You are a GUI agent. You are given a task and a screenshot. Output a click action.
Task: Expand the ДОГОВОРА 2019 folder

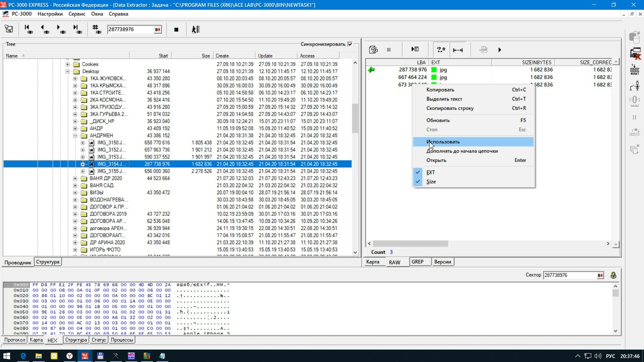click(x=75, y=214)
